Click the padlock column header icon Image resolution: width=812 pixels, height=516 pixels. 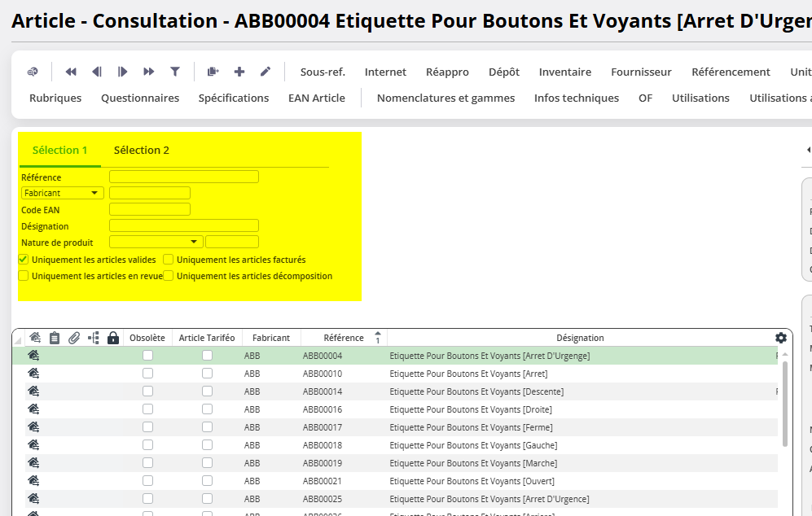pyautogui.click(x=113, y=338)
